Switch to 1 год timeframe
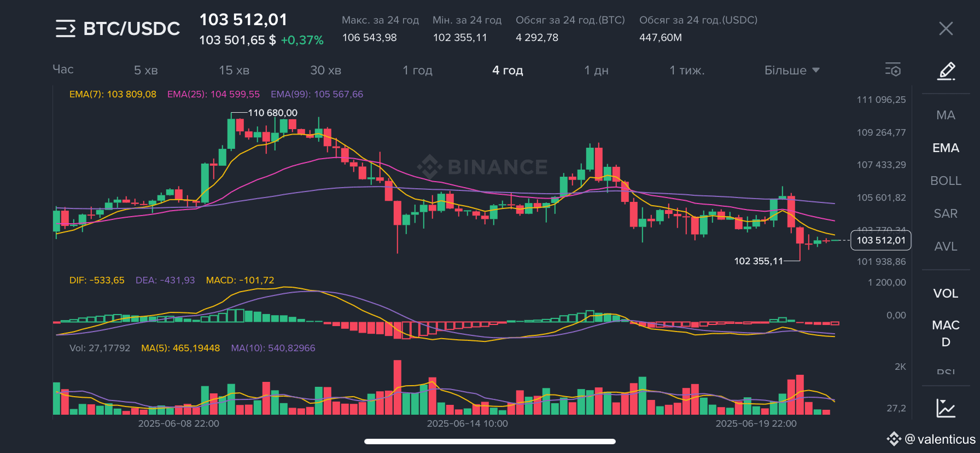980x453 pixels. coord(417,70)
